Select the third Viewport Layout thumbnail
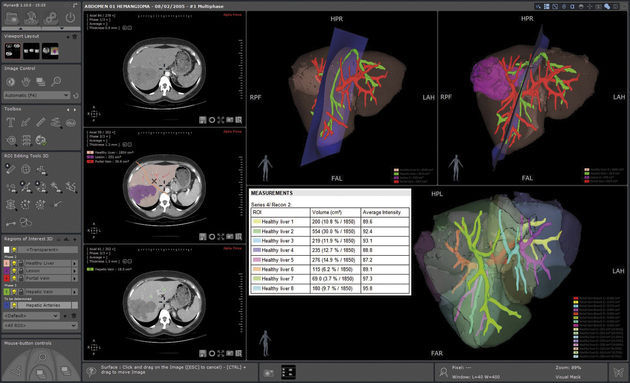This screenshot has width=630, height=383. pos(50,51)
